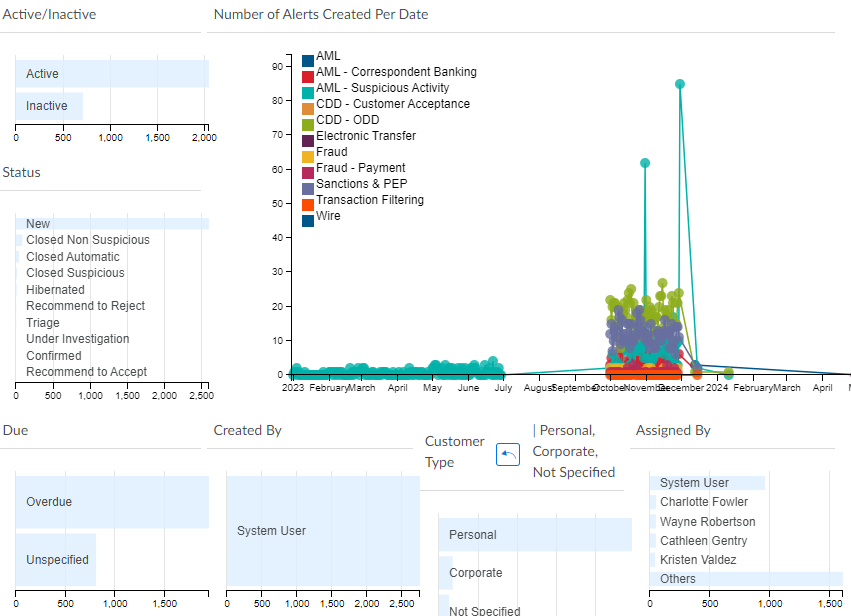This screenshot has width=851, height=616.
Task: Select the Overdue bar in Due chart
Action: 111,502
